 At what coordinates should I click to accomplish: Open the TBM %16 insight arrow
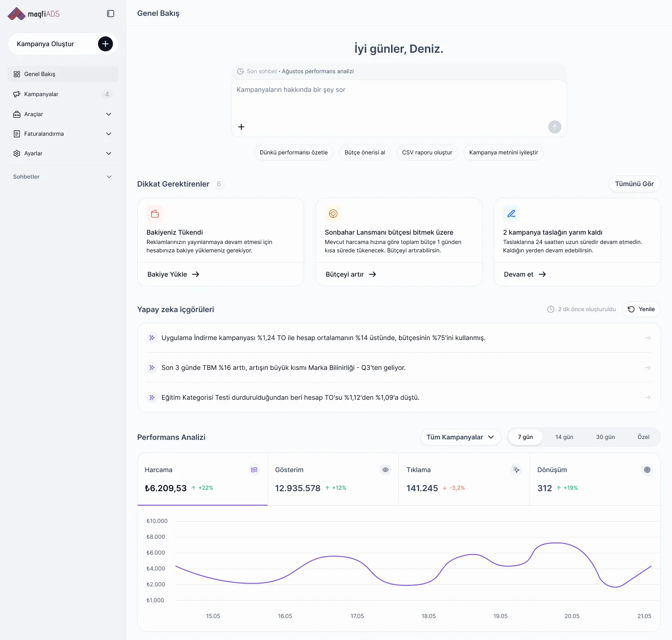(x=648, y=368)
